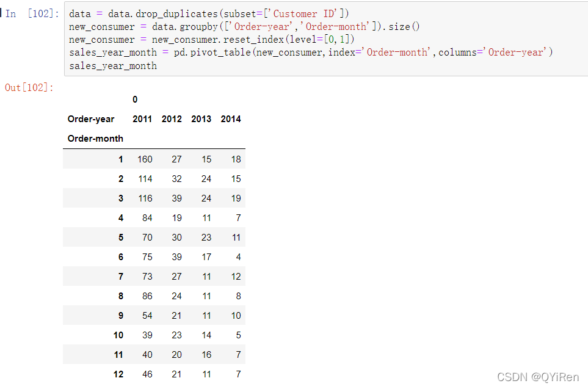This screenshot has height=389, width=588.
Task: Click value 16 in month 11 row
Action: pyautogui.click(x=206, y=354)
